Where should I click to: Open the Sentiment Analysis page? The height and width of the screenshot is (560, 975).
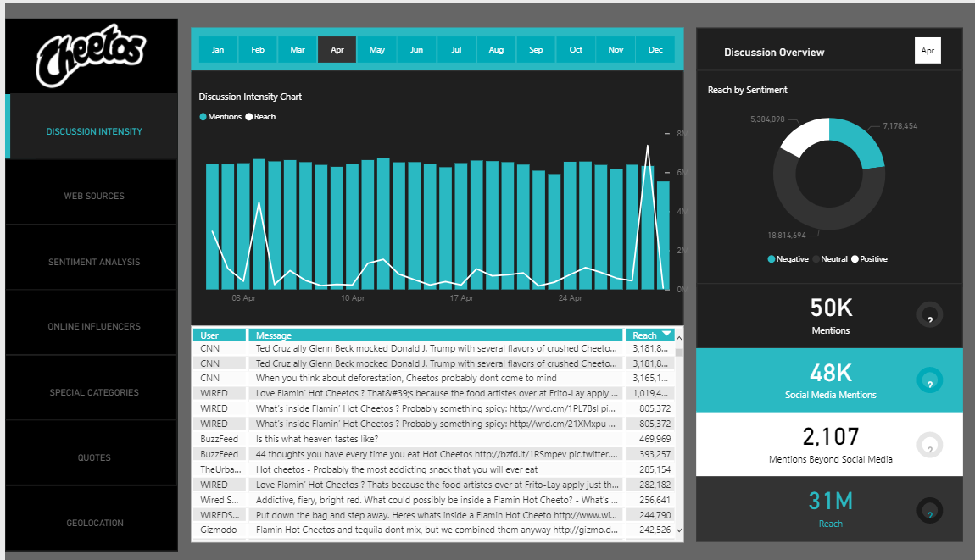(92, 258)
